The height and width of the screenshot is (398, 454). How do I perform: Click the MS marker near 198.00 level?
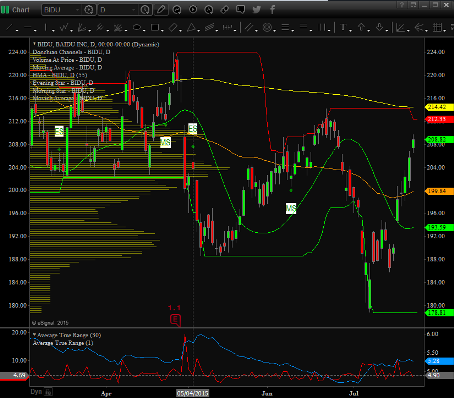click(291, 209)
